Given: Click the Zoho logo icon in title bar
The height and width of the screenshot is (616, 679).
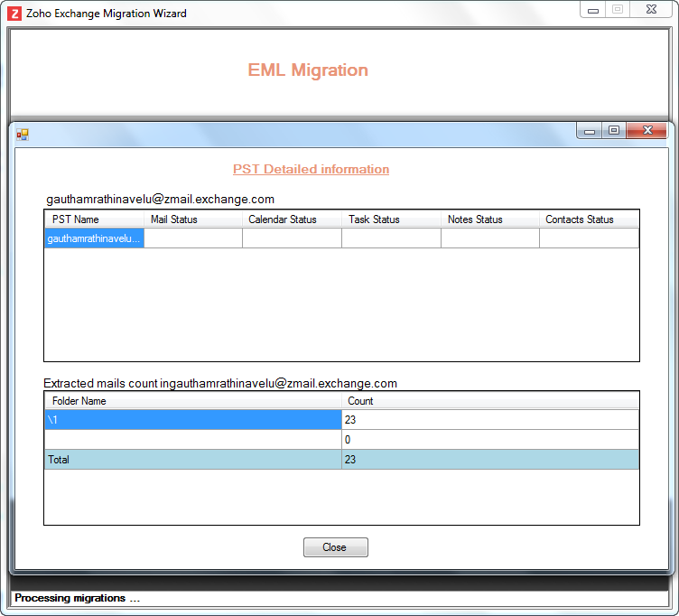Looking at the screenshot, I should pos(14,14).
